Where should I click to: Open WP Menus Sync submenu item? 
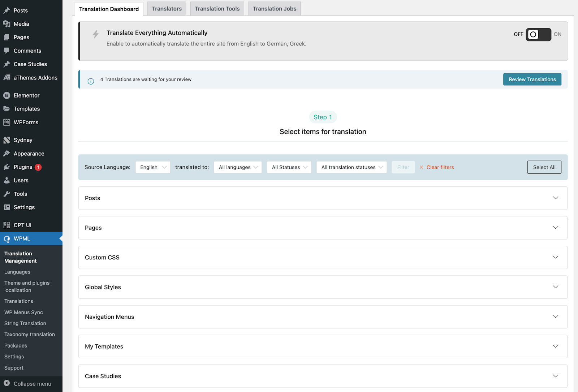pyautogui.click(x=23, y=312)
